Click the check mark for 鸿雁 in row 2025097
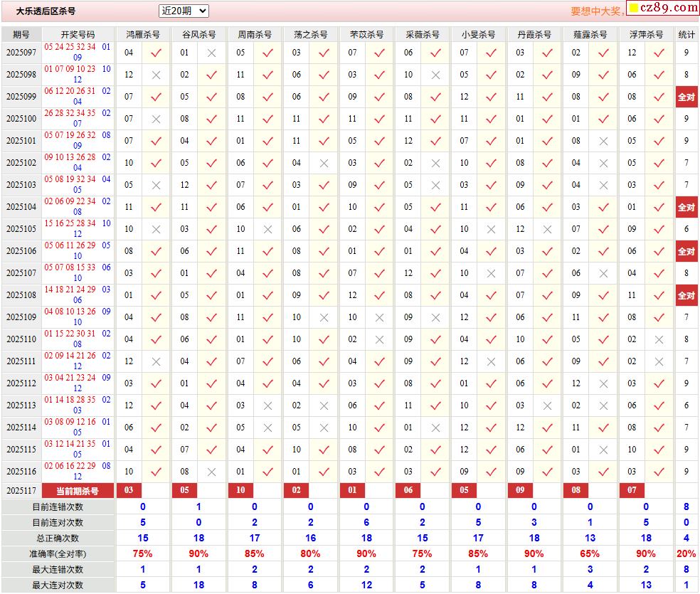This screenshot has width=700, height=594. 156,53
